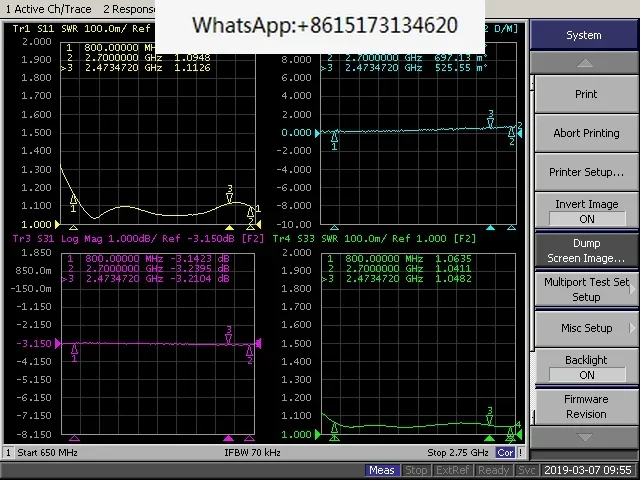Image resolution: width=640 pixels, height=480 pixels.
Task: Select marker 1 on yellow S11 trace
Action: click(73, 202)
